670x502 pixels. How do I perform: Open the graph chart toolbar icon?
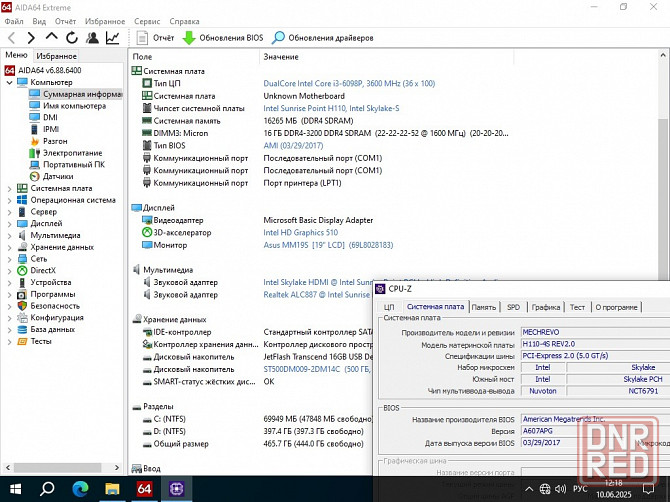tap(112, 38)
